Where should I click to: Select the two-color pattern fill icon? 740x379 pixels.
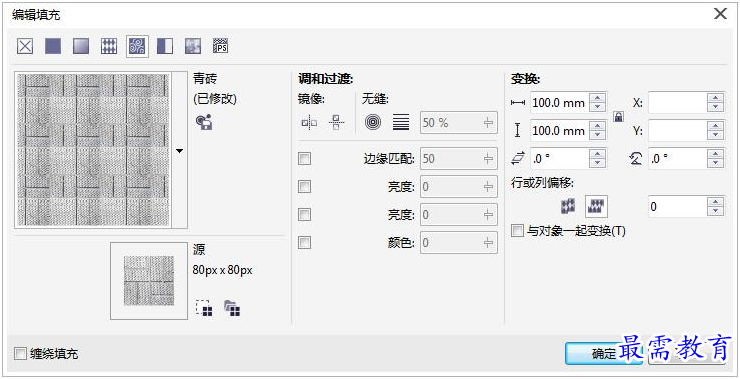coord(165,46)
